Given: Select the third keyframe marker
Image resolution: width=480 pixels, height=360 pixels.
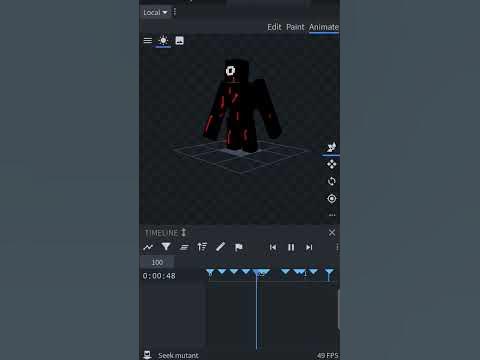Looking at the screenshot, I should coord(234,272).
